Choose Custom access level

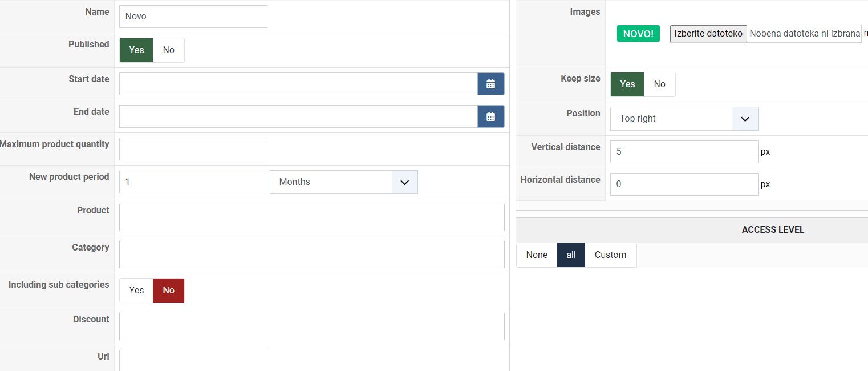tap(610, 255)
